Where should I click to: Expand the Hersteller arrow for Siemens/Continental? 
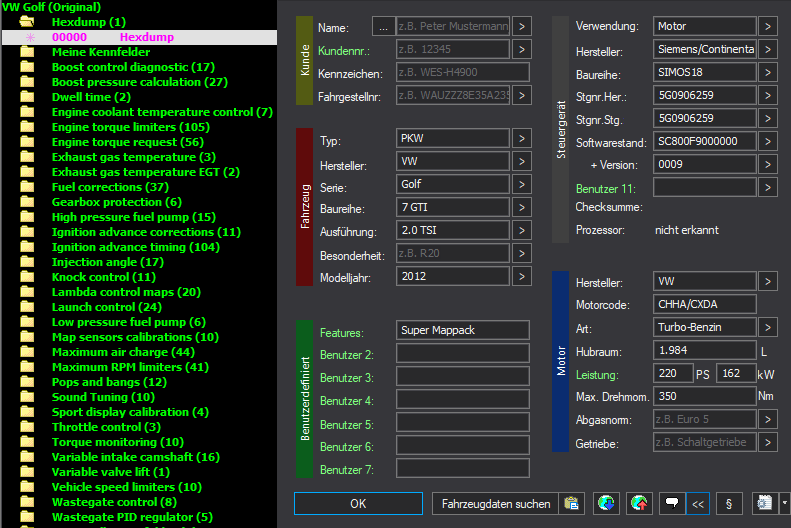(767, 49)
